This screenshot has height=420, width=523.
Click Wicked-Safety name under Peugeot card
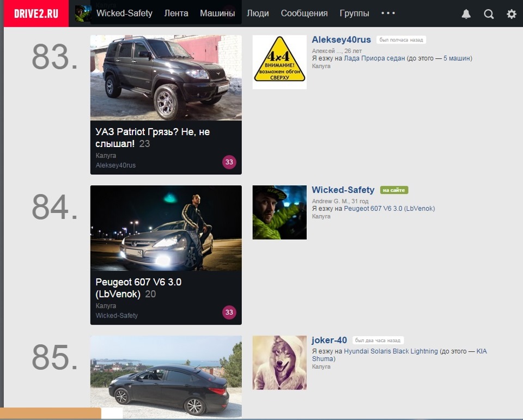117,315
